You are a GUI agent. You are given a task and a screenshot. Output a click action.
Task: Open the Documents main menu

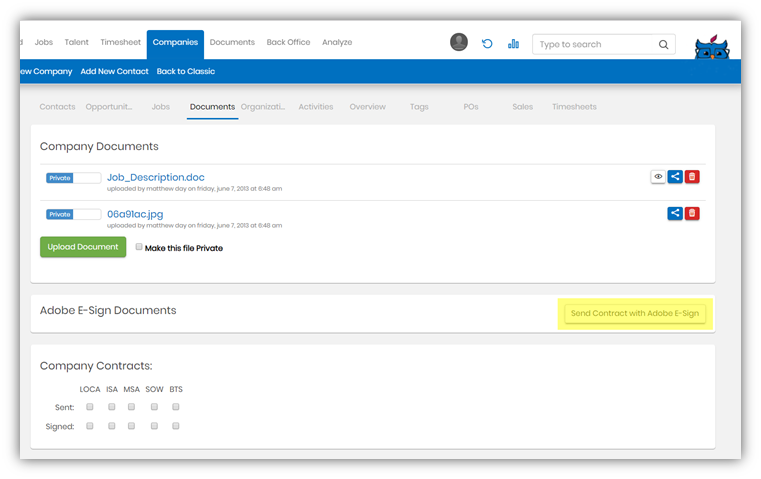click(232, 42)
